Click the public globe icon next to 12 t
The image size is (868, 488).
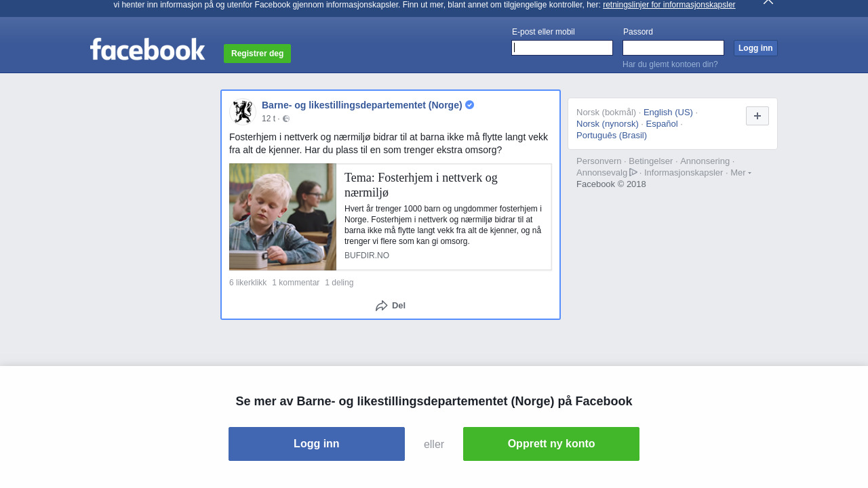[x=286, y=119]
